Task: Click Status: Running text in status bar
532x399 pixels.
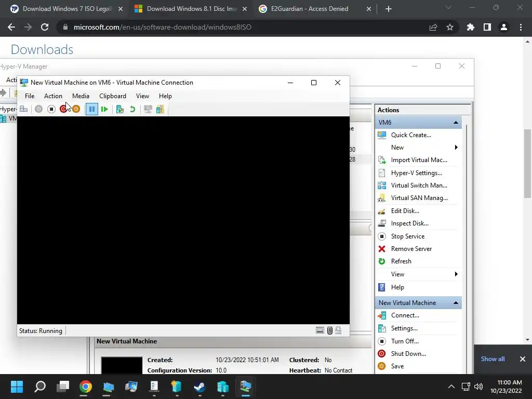Action: [41, 331]
